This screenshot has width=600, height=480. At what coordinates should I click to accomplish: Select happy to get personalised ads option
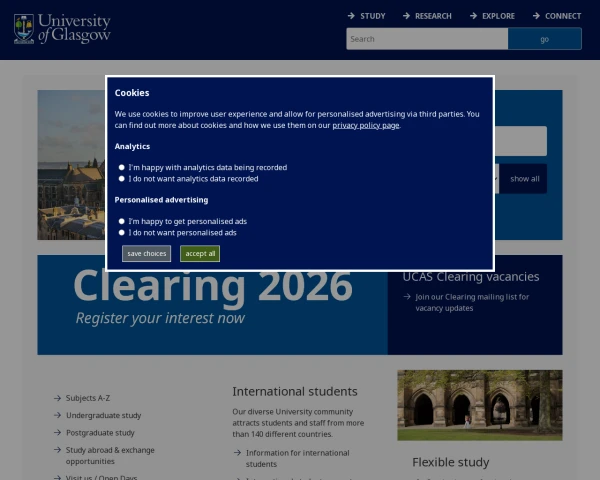click(x=122, y=221)
